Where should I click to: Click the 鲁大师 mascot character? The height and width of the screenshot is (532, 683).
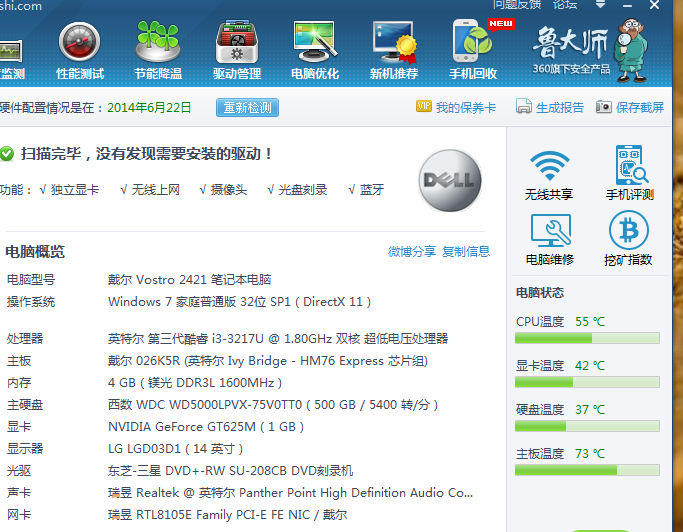pos(632,51)
